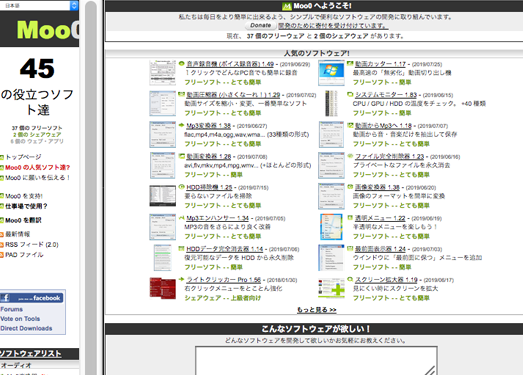Click the screen magnifier green plus thumbnail
This screenshot has width=523, height=375.
(331, 288)
